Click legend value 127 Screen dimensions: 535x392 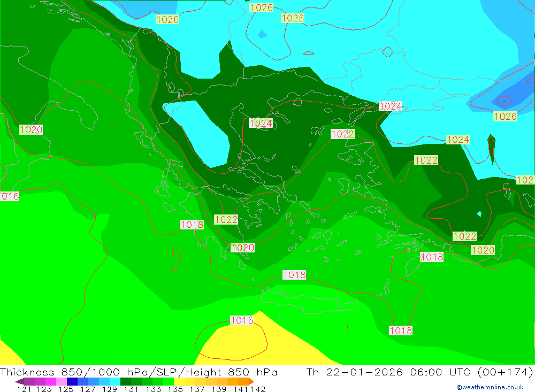pyautogui.click(x=88, y=389)
